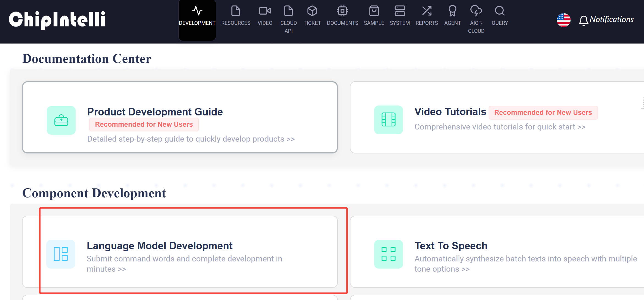This screenshot has height=300, width=644.
Task: Click the Video camera icon
Action: click(265, 11)
